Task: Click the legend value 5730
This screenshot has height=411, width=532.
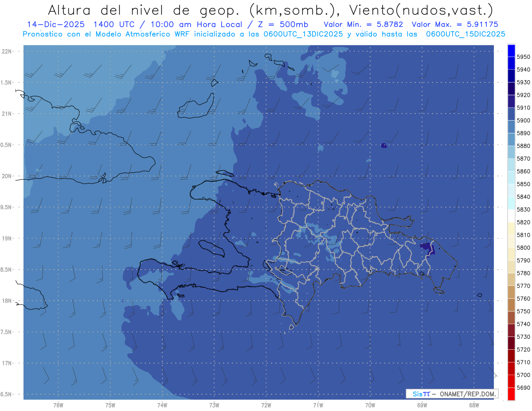Action: 523,337
